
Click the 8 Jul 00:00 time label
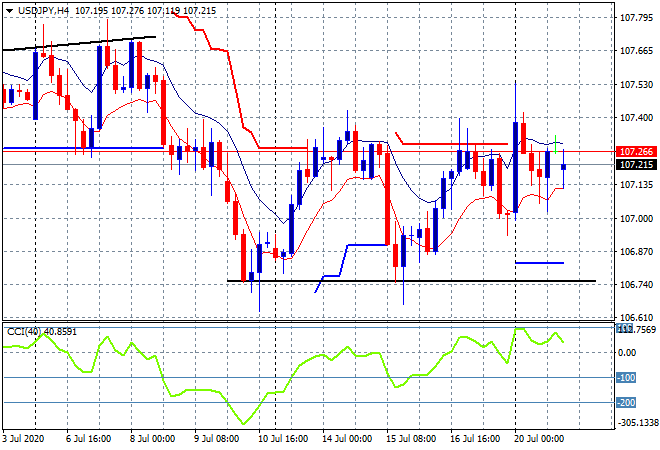click(152, 439)
